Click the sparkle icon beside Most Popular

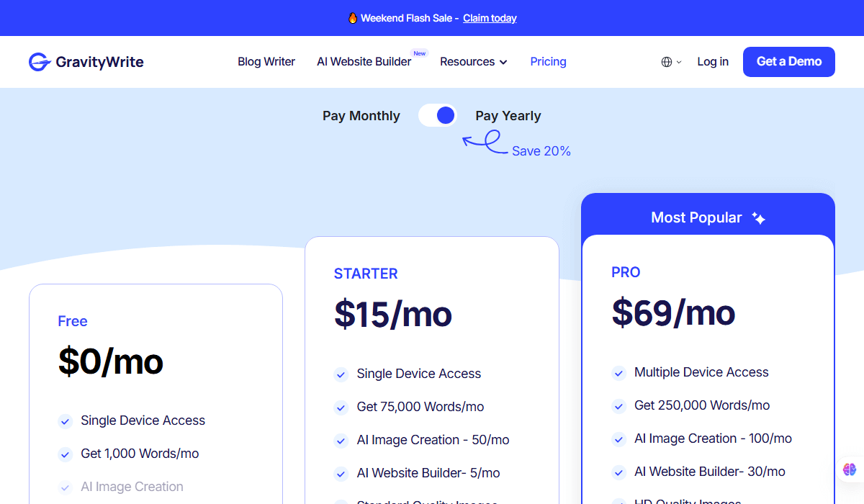[x=759, y=217]
